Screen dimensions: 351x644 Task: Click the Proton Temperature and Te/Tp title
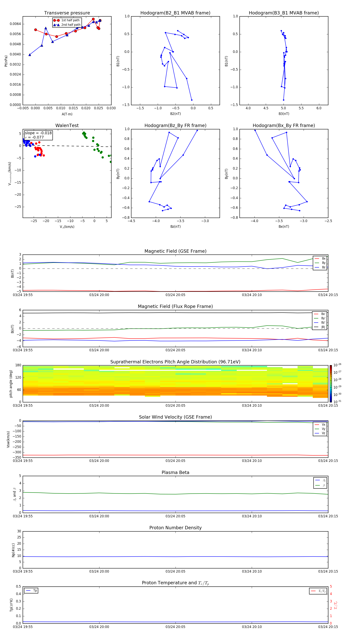tap(175, 583)
